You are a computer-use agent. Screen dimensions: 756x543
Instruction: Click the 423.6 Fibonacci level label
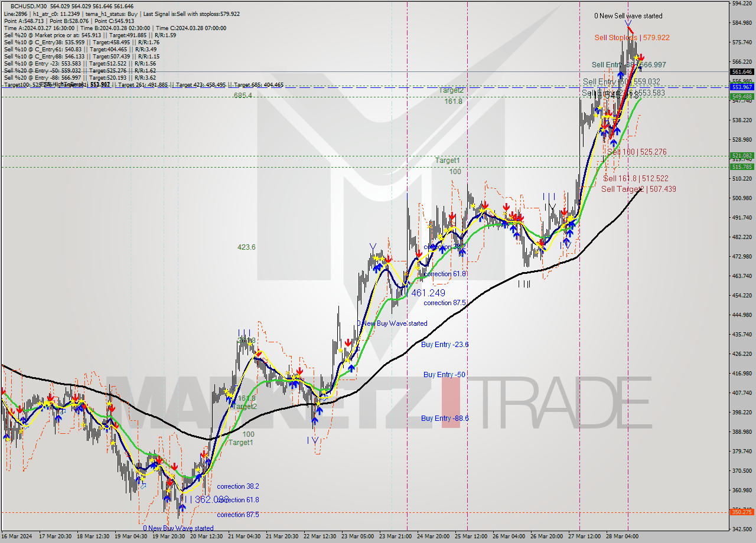coord(246,247)
